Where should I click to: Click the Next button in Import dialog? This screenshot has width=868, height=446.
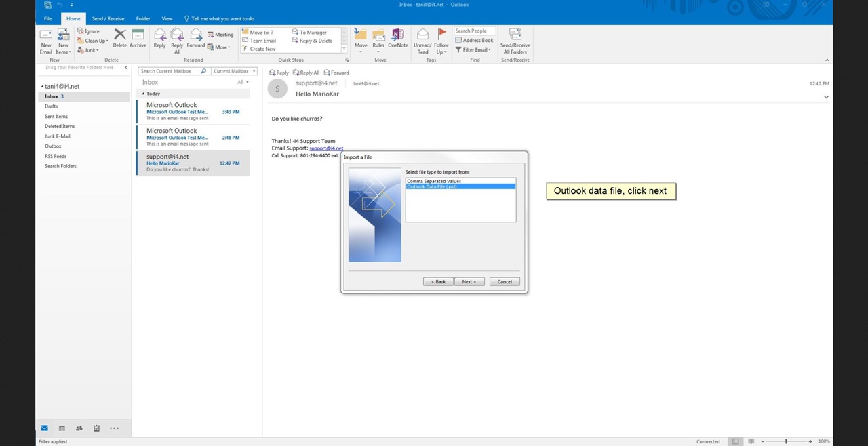469,281
